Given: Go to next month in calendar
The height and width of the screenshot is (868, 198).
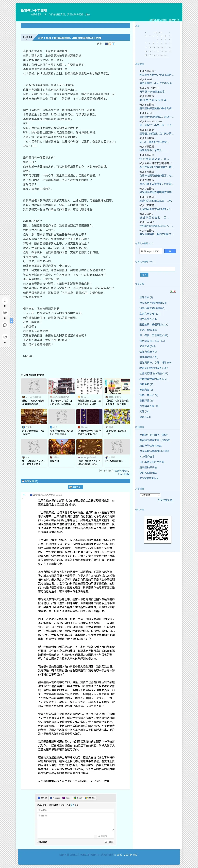Looking at the screenshot, I should [169, 32].
